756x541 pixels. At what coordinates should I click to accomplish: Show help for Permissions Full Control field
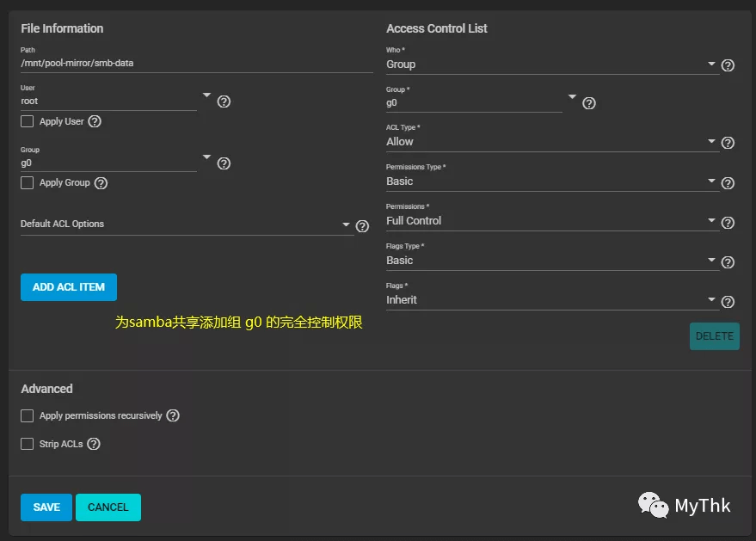[x=728, y=223]
